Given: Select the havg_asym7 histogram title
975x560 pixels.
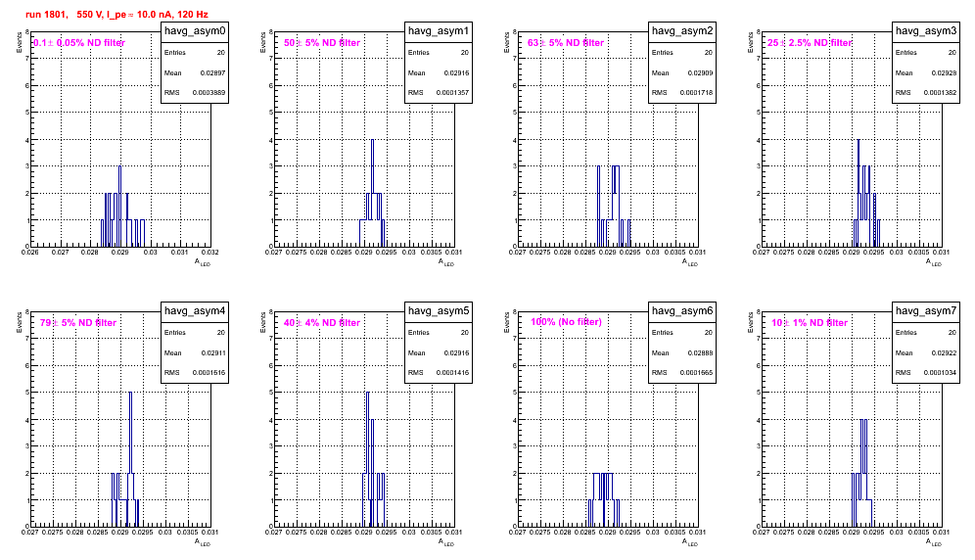Looking at the screenshot, I should tap(926, 310).
